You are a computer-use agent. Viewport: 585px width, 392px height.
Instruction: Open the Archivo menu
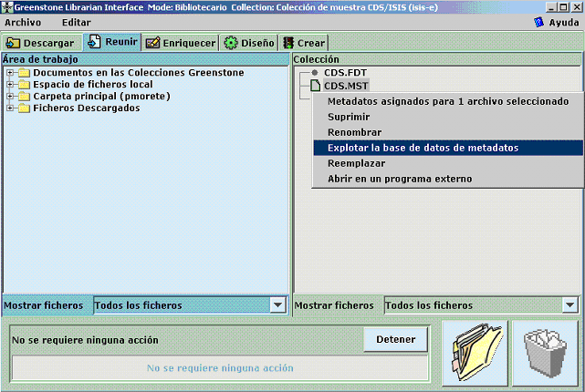point(23,22)
